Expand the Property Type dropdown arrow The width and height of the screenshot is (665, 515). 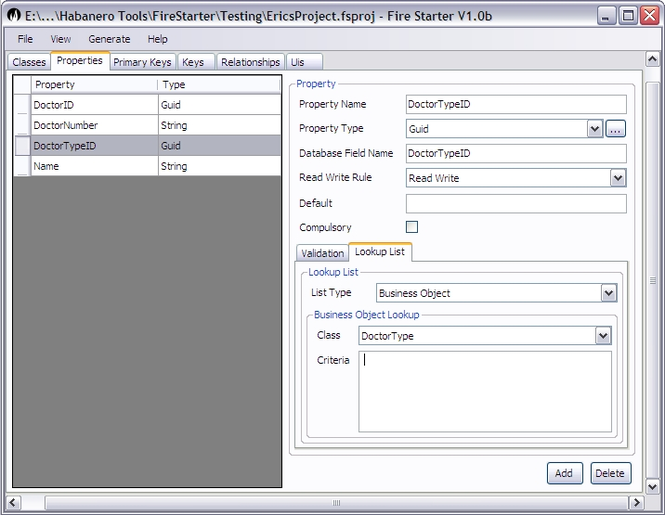pos(595,129)
